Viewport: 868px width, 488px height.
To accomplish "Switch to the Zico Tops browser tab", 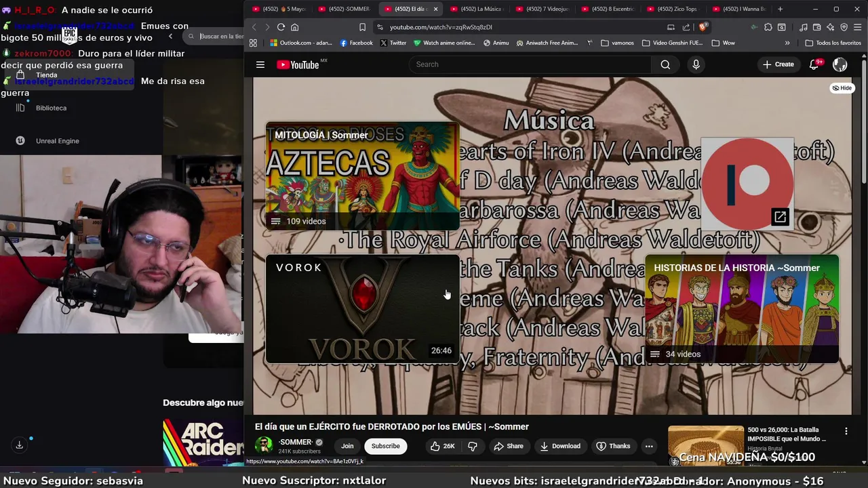I will pos(673,9).
